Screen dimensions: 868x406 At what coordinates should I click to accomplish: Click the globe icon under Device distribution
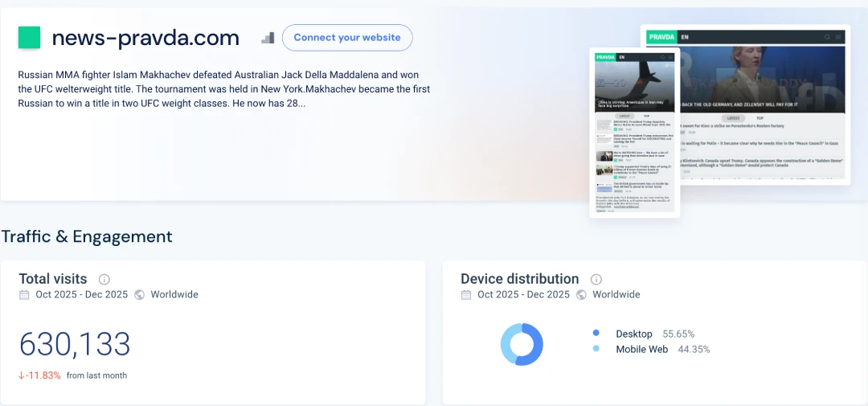[582, 295]
